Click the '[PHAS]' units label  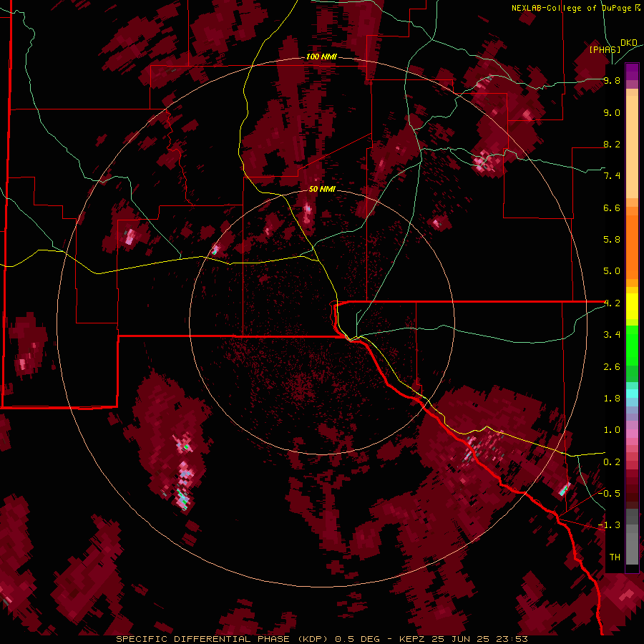605,49
